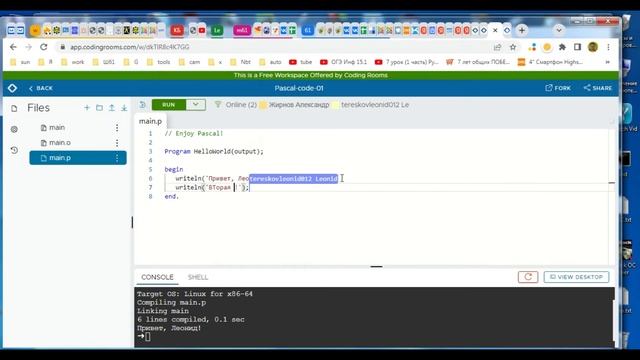Restart console with the red refresh button

coord(528,277)
